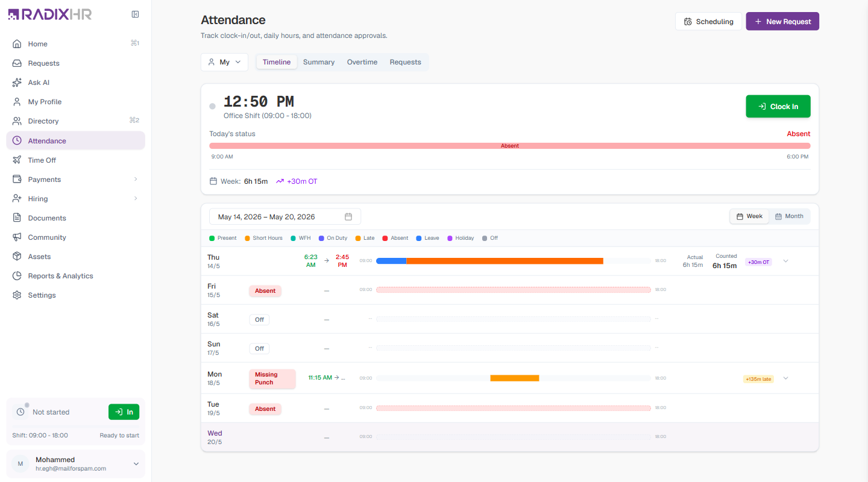Open Ask AI sparkle icon in sidebar
The width and height of the screenshot is (868, 482).
[17, 83]
